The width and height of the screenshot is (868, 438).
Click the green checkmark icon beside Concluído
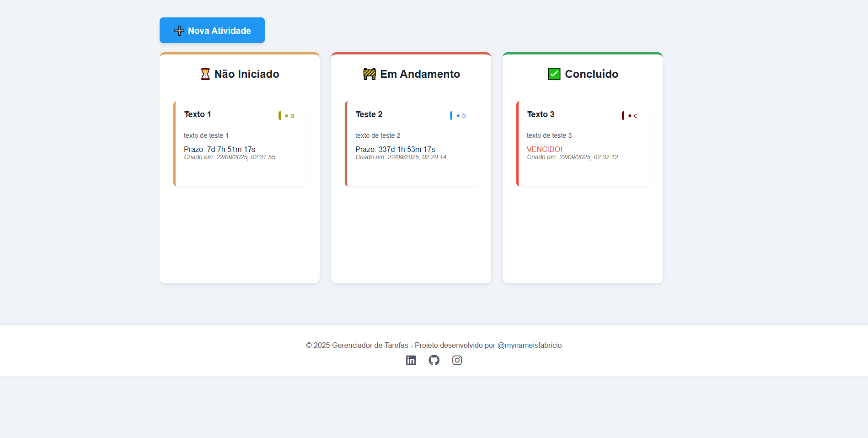[x=553, y=73]
